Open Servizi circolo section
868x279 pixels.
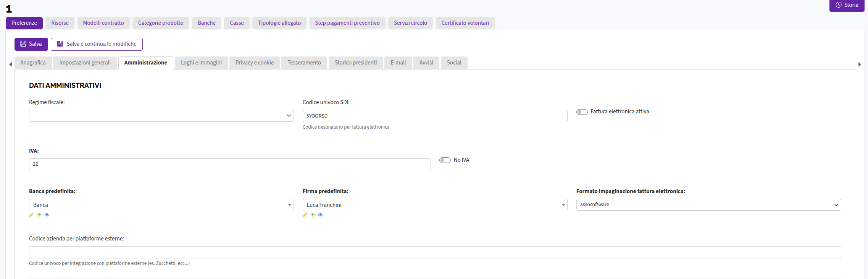tap(411, 23)
